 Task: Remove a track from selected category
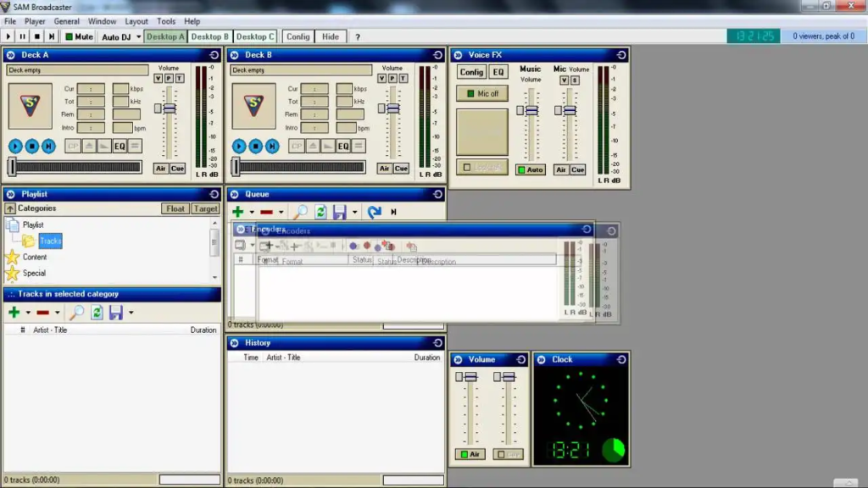point(42,313)
